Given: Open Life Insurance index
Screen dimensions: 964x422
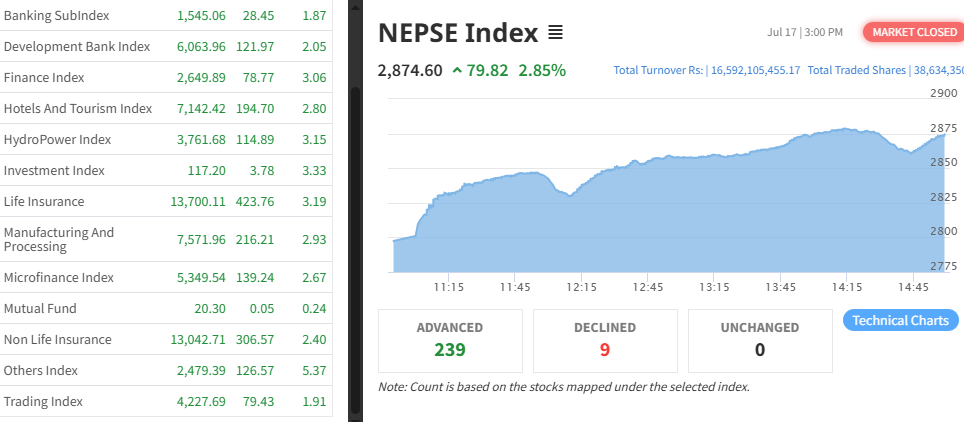Looking at the screenshot, I should 44,202.
